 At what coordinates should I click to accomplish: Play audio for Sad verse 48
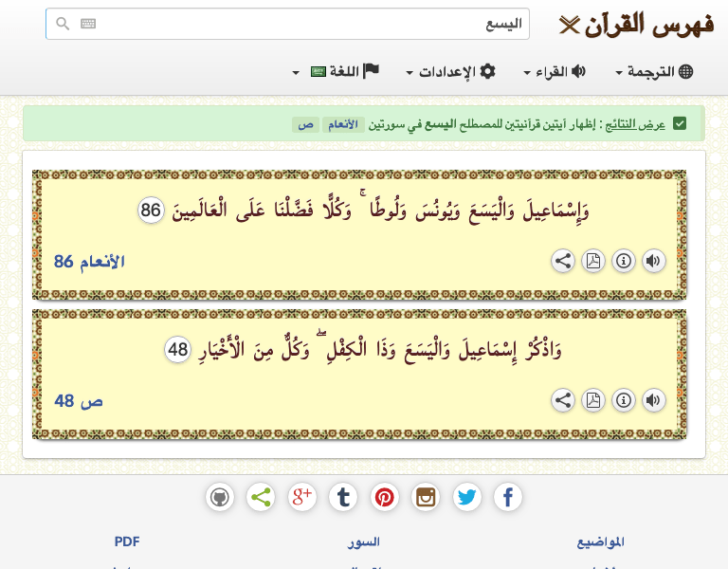coord(654,401)
